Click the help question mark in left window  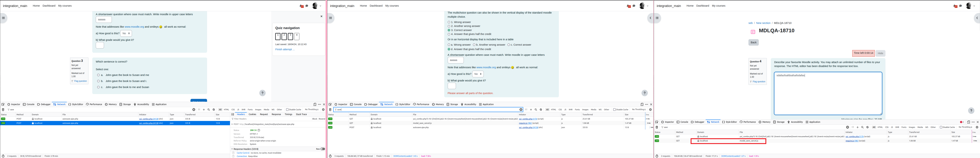(262, 93)
